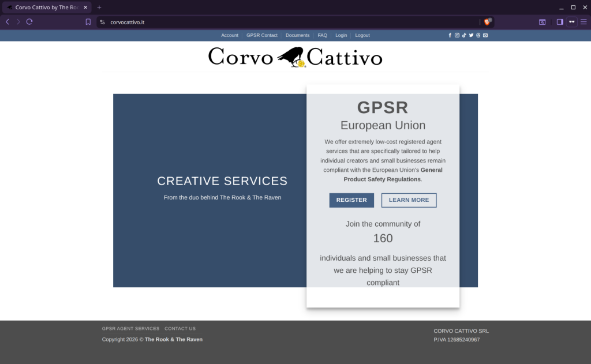
Task: Open the browser hamburger menu
Action: (x=583, y=22)
